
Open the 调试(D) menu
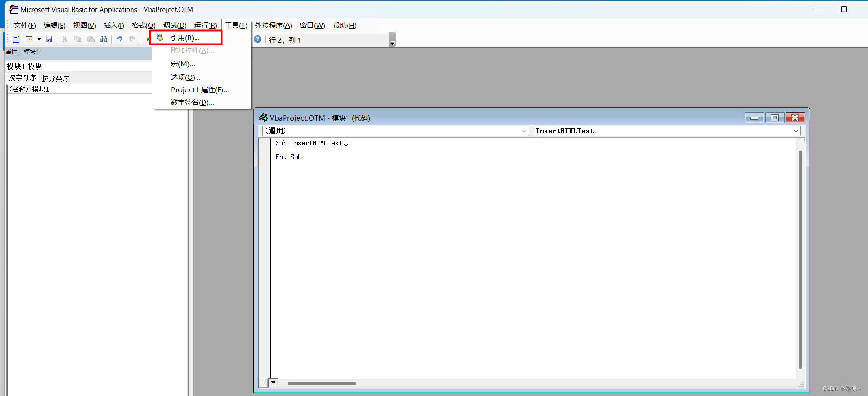[175, 26]
